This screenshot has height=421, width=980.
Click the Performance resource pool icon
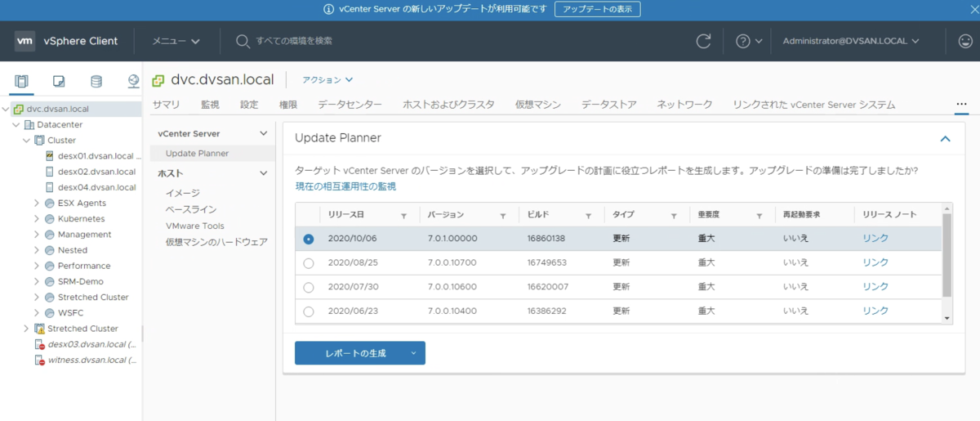click(50, 266)
